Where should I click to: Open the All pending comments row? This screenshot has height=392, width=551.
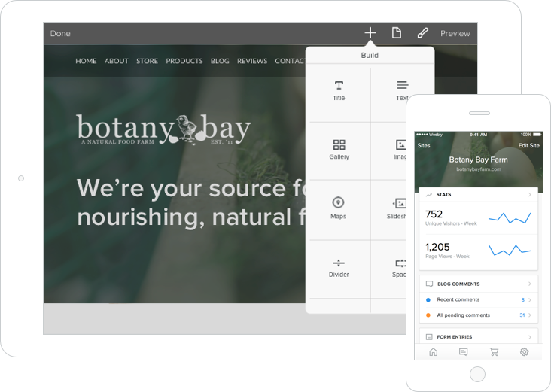[x=479, y=315]
